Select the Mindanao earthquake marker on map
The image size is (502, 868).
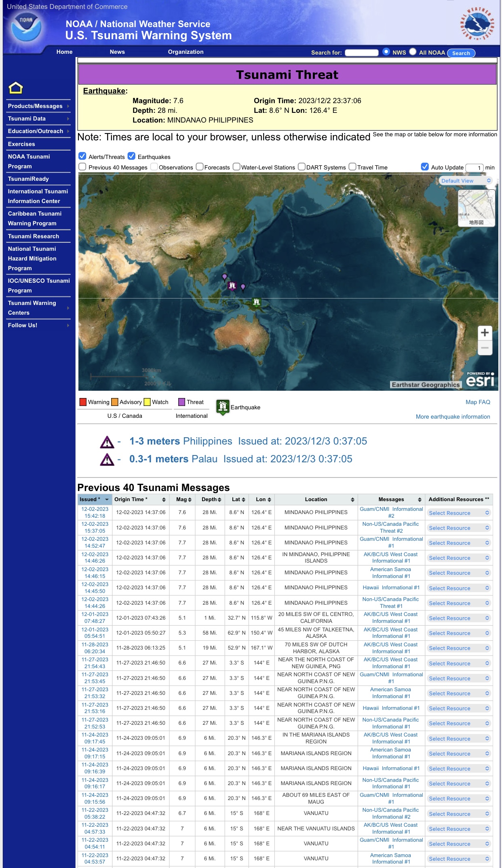[x=232, y=286]
